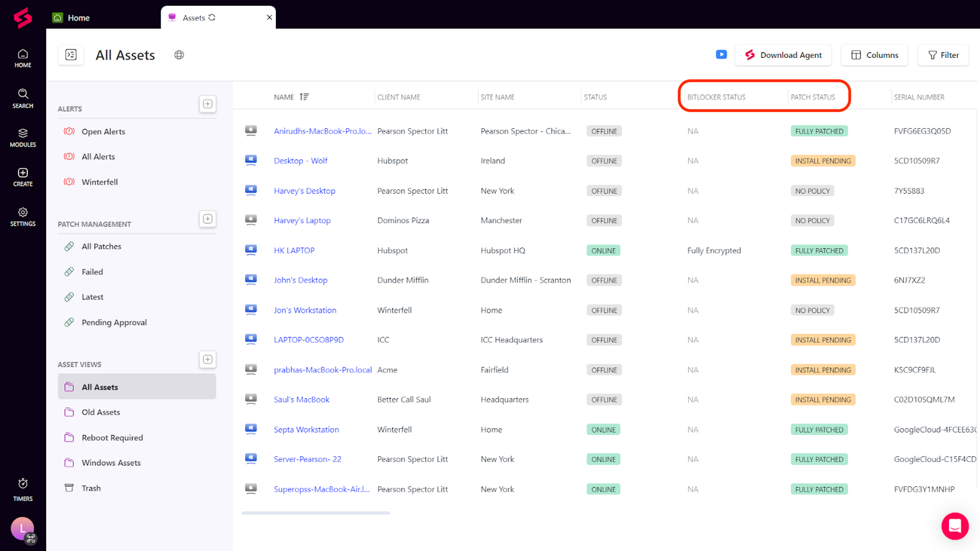Close the Assets tab
Image resolution: width=980 pixels, height=551 pixels.
coord(269,18)
